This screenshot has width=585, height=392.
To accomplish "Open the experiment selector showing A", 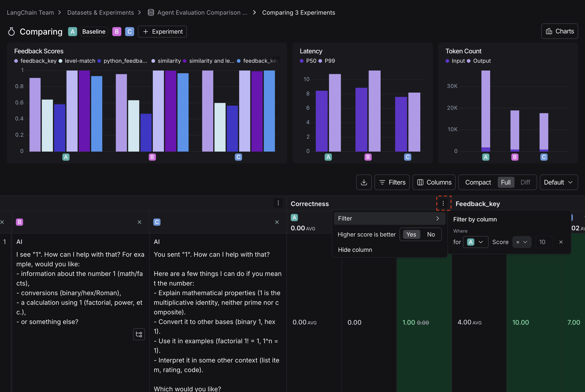I will [475, 242].
